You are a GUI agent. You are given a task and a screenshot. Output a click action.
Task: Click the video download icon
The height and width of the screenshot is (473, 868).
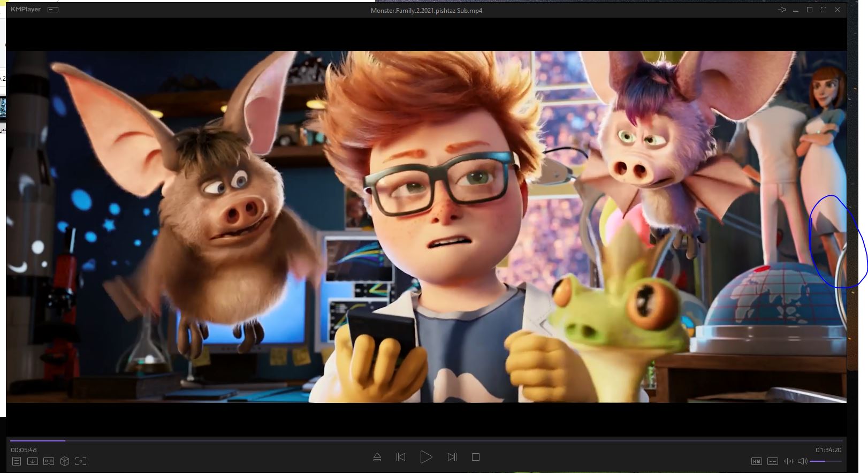[33, 461]
